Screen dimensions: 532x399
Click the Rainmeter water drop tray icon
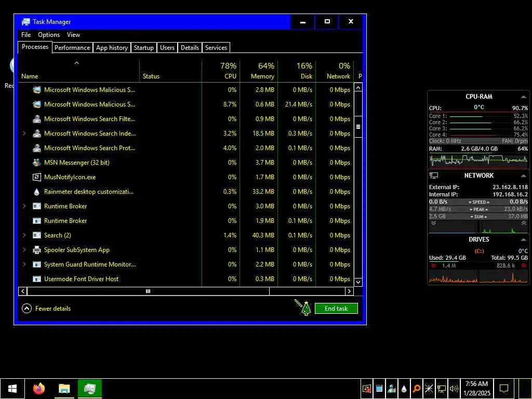click(404, 389)
